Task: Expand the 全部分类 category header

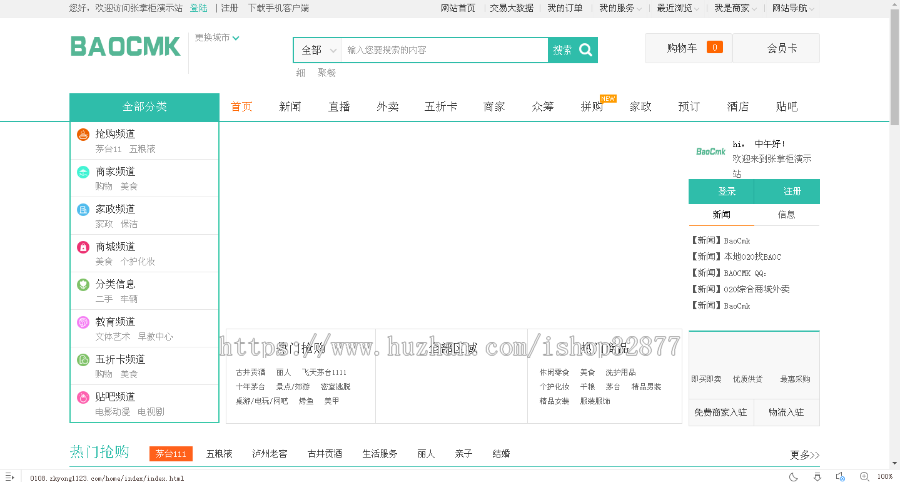Action: 144,107
